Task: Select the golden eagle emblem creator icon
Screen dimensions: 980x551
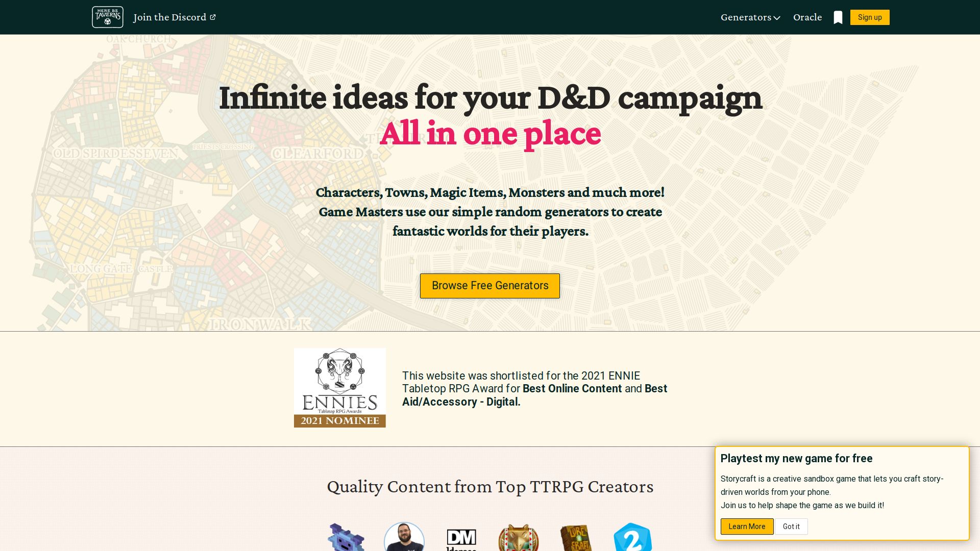Action: click(518, 538)
